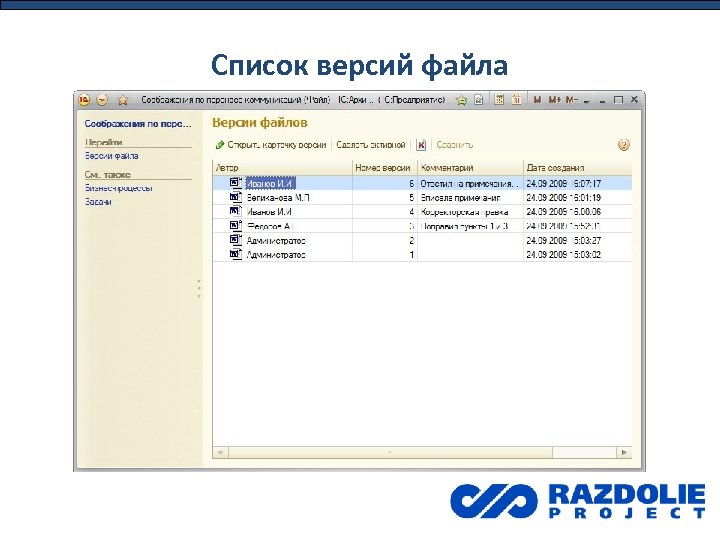Select author Администратор in the version 1 row
720x540 pixels.
click(276, 255)
